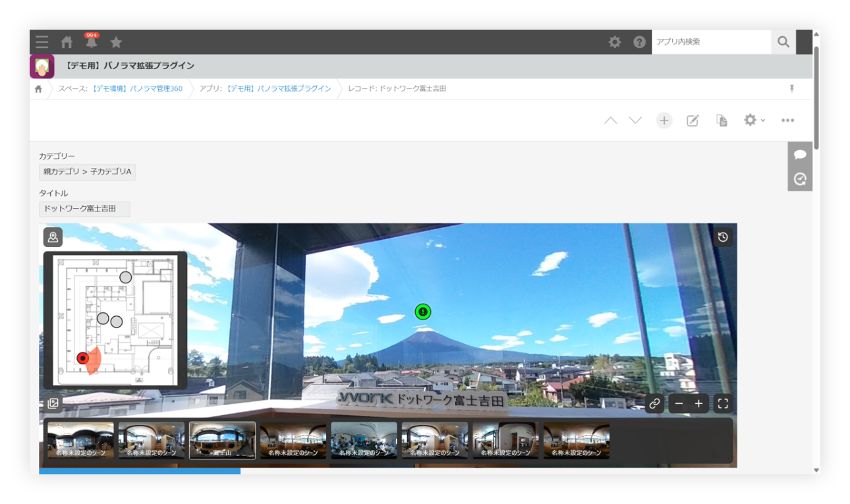Go to next record with down chevron
Image resolution: width=850 pixels, height=504 pixels.
635,121
